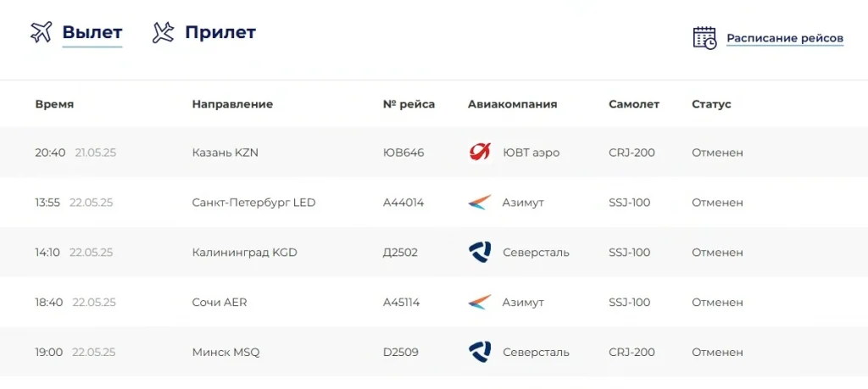Click the Казань KZN destination
The width and height of the screenshot is (868, 389).
(x=225, y=153)
